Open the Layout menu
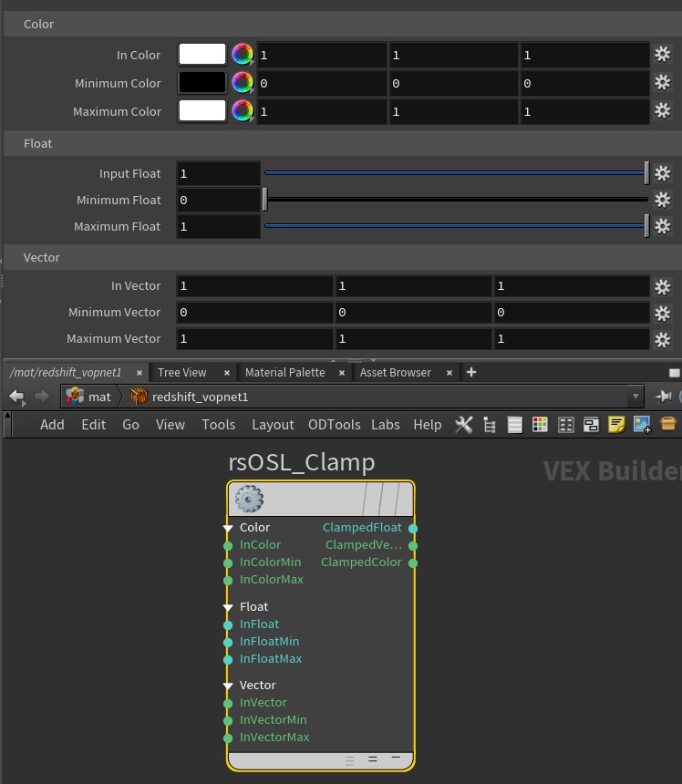Screen dimensions: 682x784 pos(273,425)
